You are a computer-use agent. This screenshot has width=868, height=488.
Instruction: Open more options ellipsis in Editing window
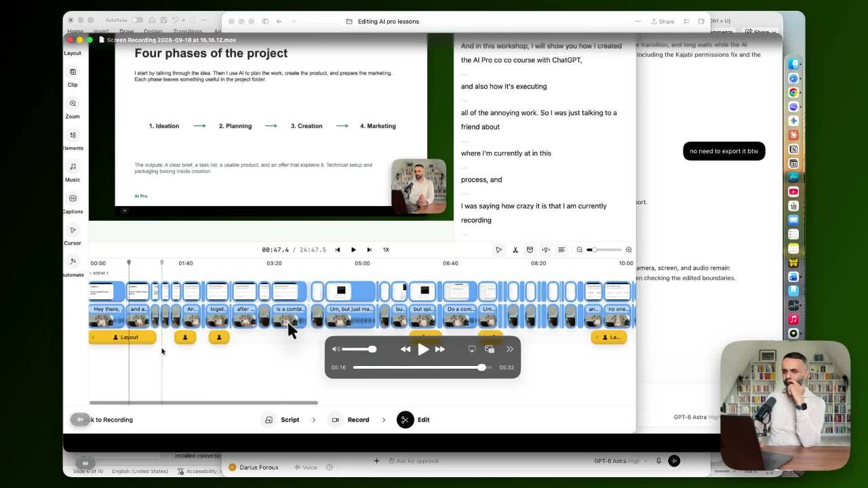638,21
